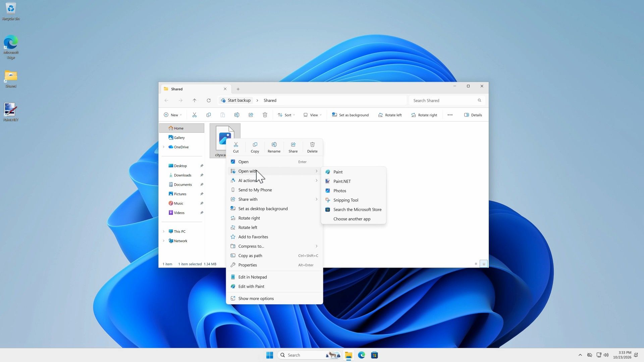Open the Sort dropdown
Image resolution: width=644 pixels, height=362 pixels.
click(x=286, y=115)
